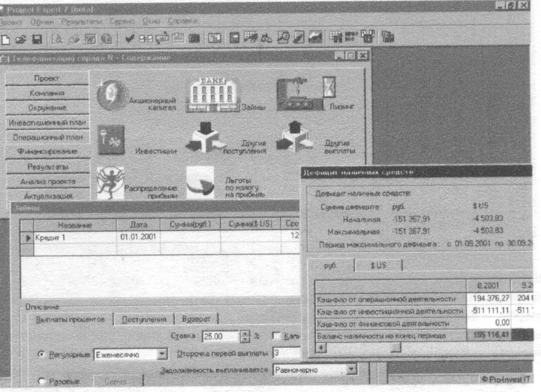Screen dimensions: 541x392
Task: Click the Окружение section button
Action: click(x=47, y=108)
